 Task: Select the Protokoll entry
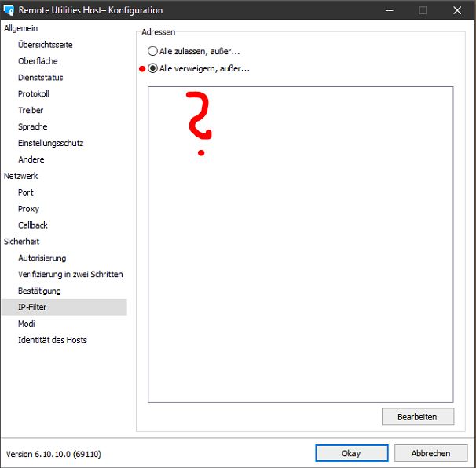coord(34,94)
